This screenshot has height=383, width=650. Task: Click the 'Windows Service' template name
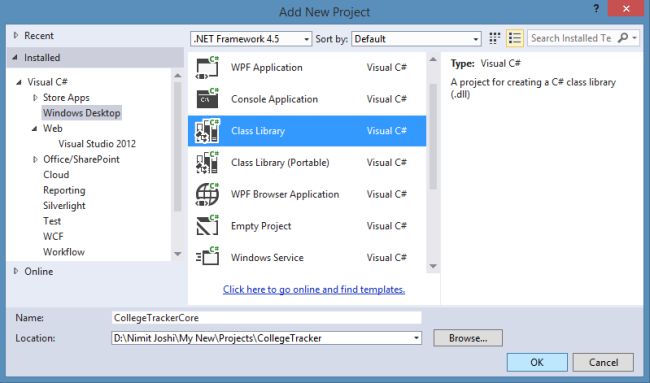[x=267, y=257]
